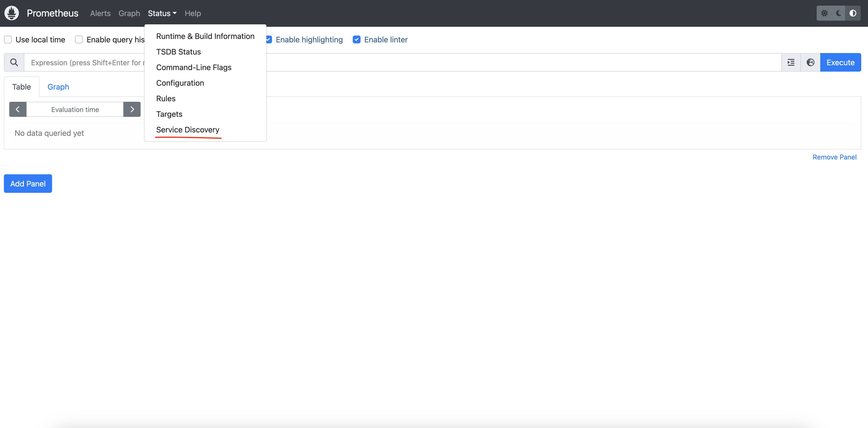The width and height of the screenshot is (868, 428).
Task: Click the query tree view icon beside Execute
Action: [x=791, y=62]
